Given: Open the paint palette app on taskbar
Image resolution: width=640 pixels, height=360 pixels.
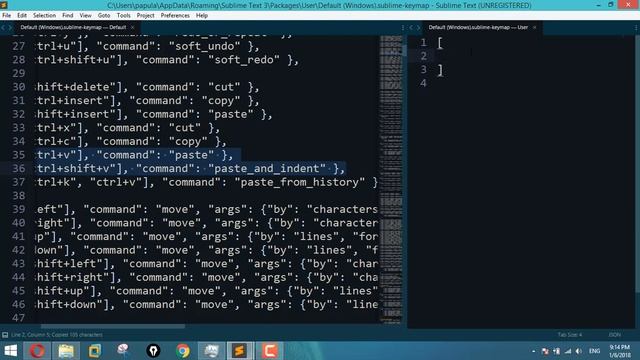Looking at the screenshot, I should click(x=123, y=350).
